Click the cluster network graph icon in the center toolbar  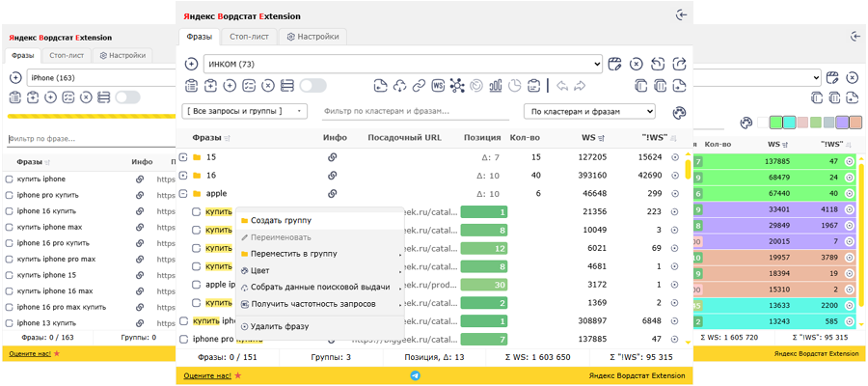457,86
